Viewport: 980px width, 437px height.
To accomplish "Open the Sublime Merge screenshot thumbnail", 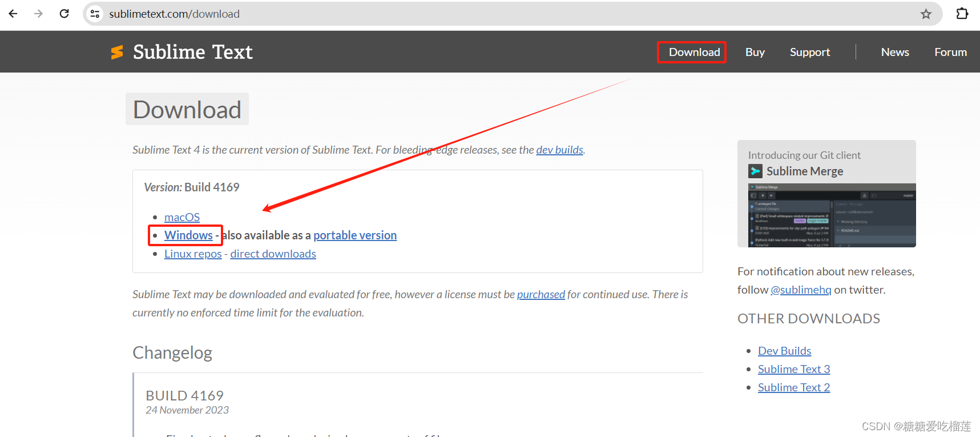I will point(832,215).
